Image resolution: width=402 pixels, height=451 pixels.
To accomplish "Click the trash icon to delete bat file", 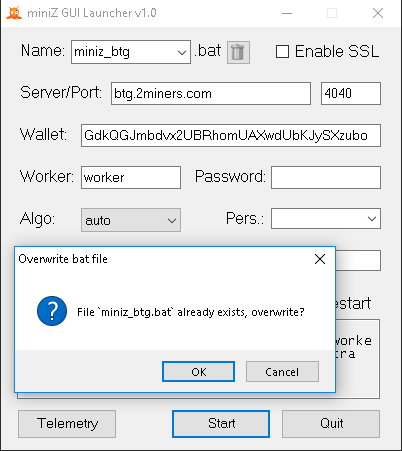I will click(x=238, y=52).
